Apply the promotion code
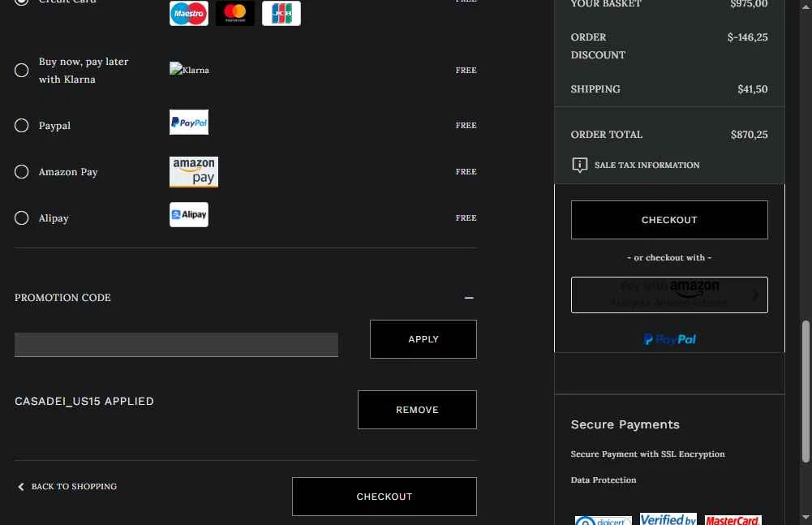Image resolution: width=812 pixels, height=525 pixels. pyautogui.click(x=423, y=339)
